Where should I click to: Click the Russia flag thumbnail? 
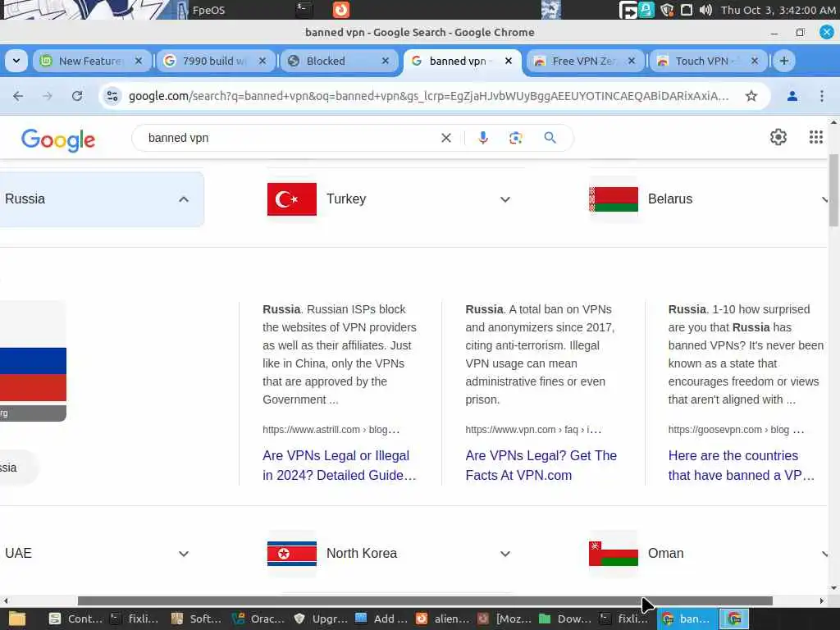pyautogui.click(x=33, y=361)
